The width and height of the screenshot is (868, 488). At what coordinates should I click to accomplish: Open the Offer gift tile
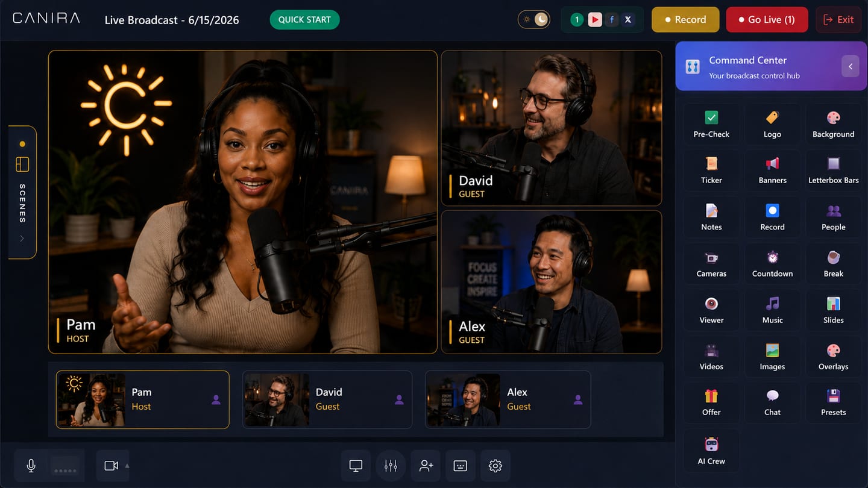(x=711, y=402)
